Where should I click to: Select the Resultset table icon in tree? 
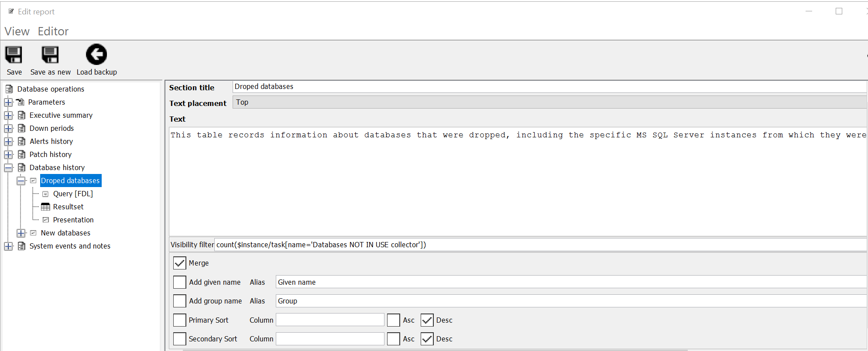(45, 207)
